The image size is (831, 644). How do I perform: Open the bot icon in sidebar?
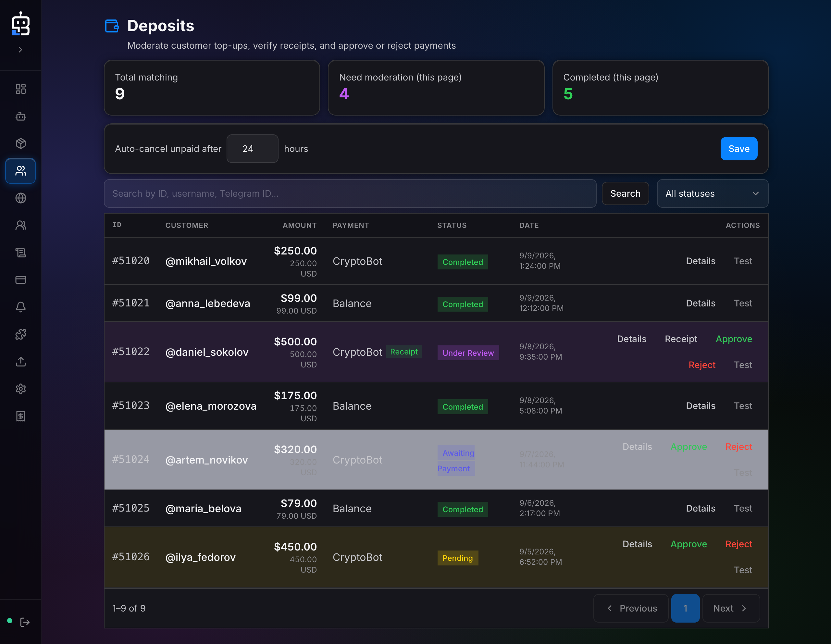[x=20, y=117]
